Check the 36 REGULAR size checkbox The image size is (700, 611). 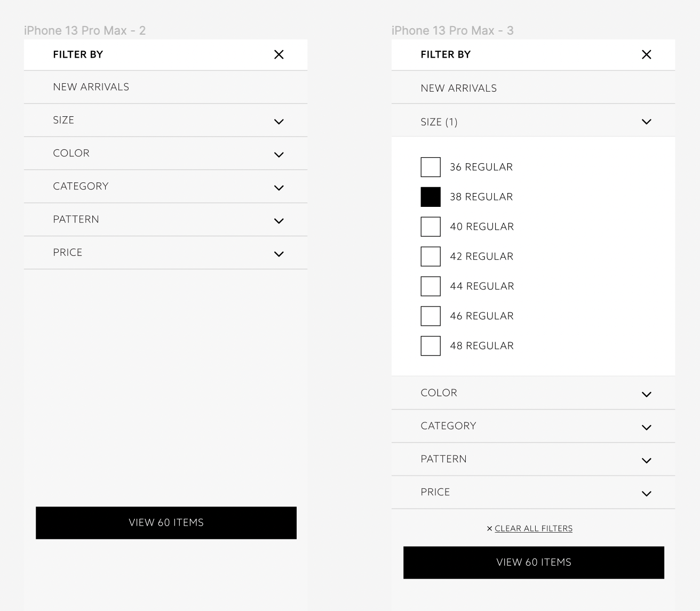pos(431,167)
